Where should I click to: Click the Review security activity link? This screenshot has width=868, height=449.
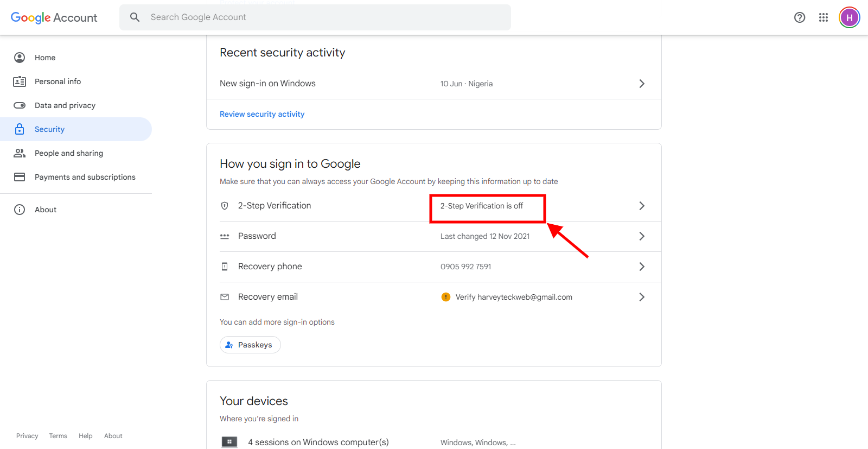262,114
